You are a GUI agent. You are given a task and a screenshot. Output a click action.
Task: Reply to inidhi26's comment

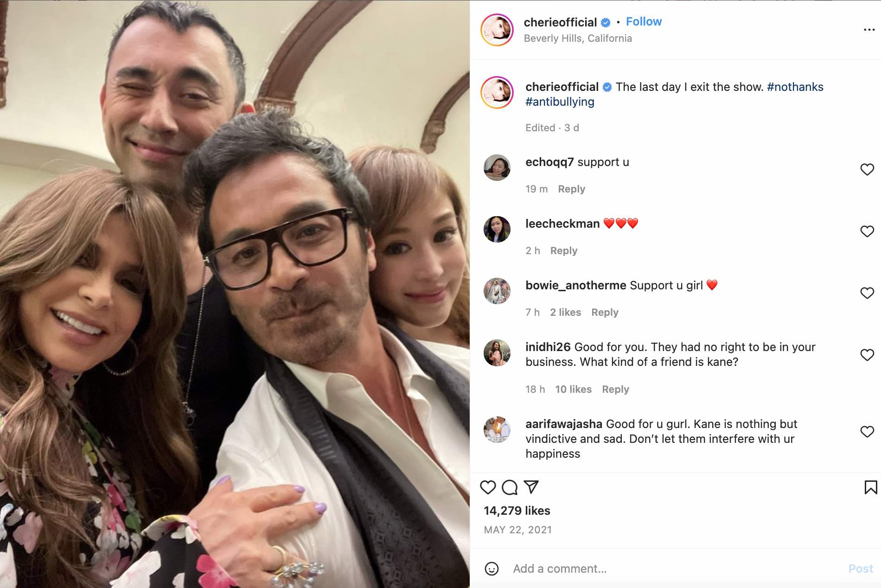(615, 389)
